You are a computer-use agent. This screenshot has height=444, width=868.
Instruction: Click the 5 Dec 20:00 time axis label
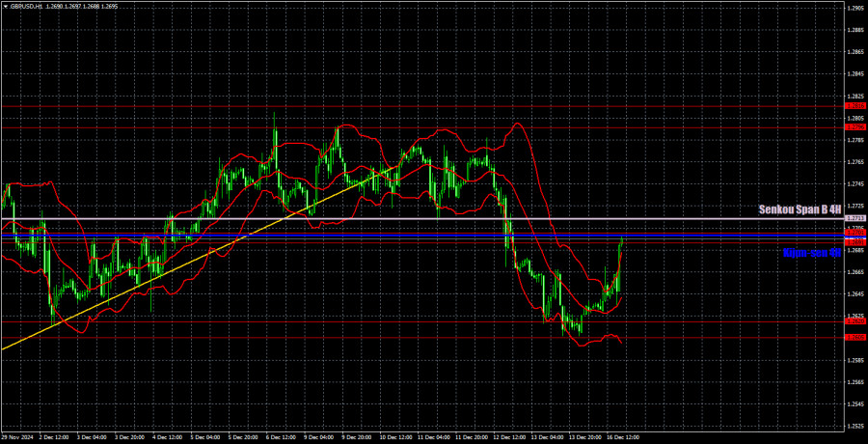pos(242,438)
